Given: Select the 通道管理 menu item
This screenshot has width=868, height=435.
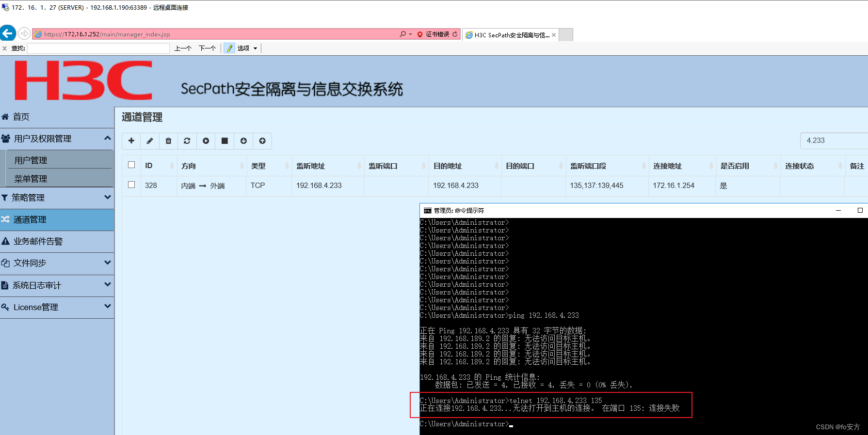Looking at the screenshot, I should pyautogui.click(x=57, y=219).
